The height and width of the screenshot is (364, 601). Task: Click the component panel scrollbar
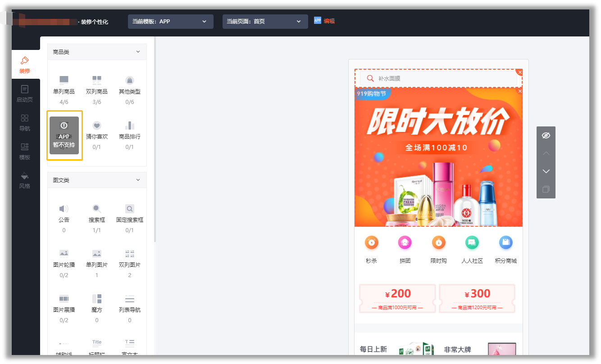(x=155, y=139)
